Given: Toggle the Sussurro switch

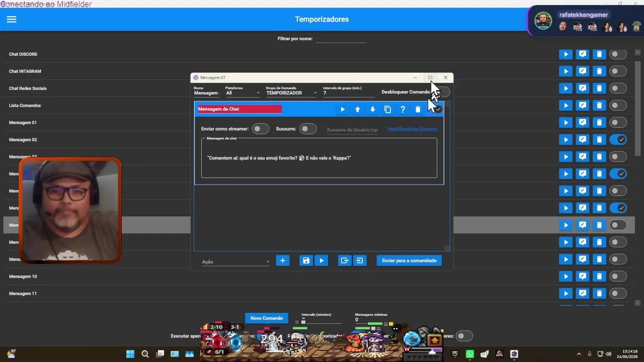Looking at the screenshot, I should (x=308, y=129).
